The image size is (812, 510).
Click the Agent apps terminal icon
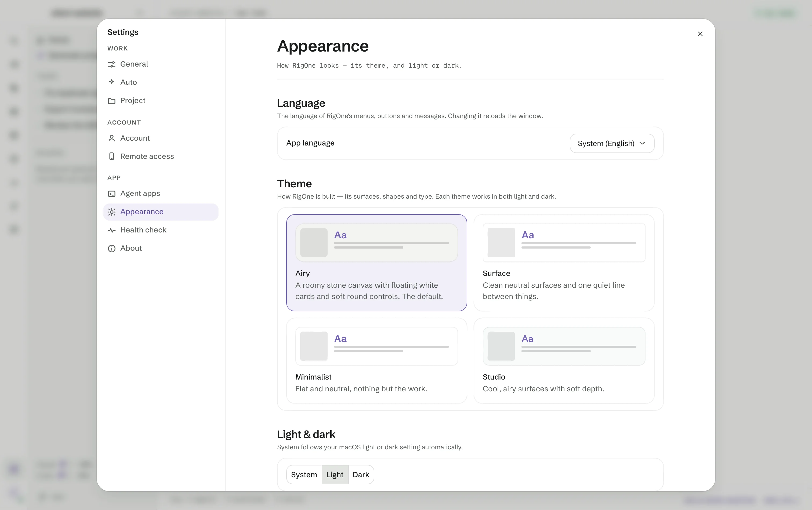(x=112, y=194)
